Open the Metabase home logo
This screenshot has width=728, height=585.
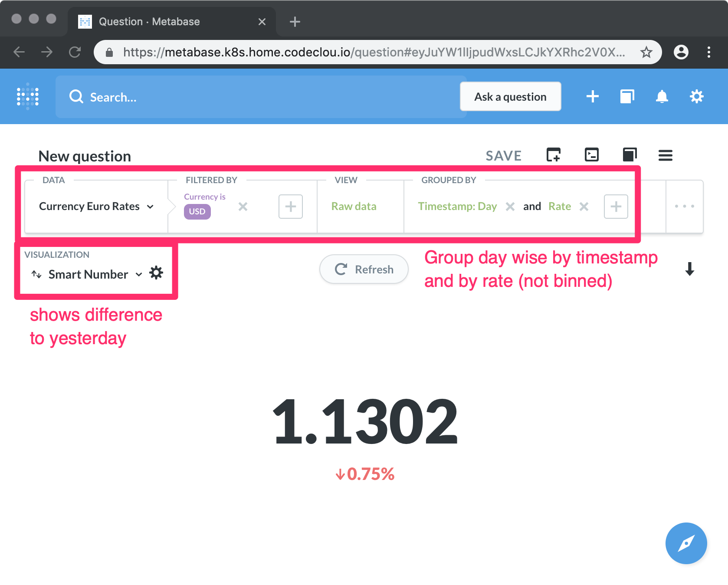tap(28, 96)
